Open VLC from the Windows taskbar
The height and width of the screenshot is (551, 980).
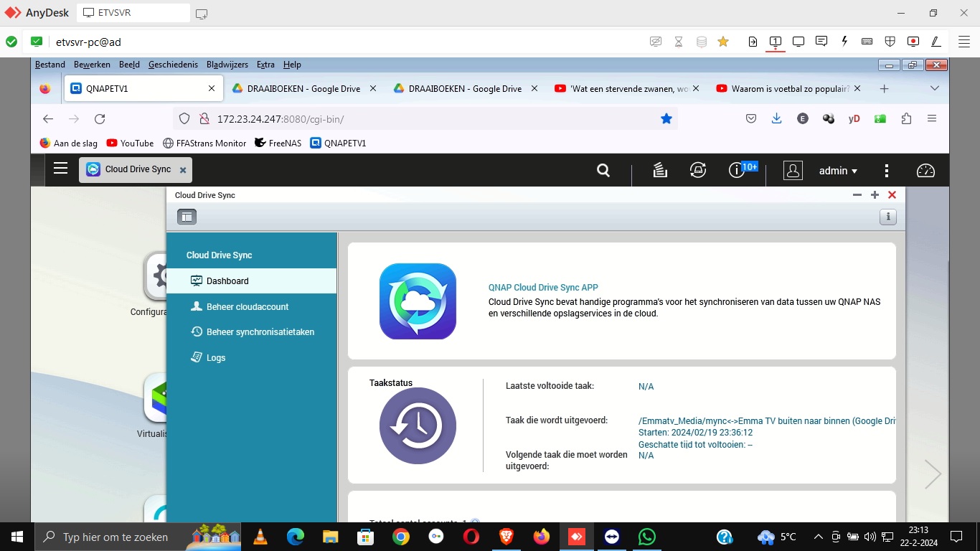pyautogui.click(x=260, y=537)
